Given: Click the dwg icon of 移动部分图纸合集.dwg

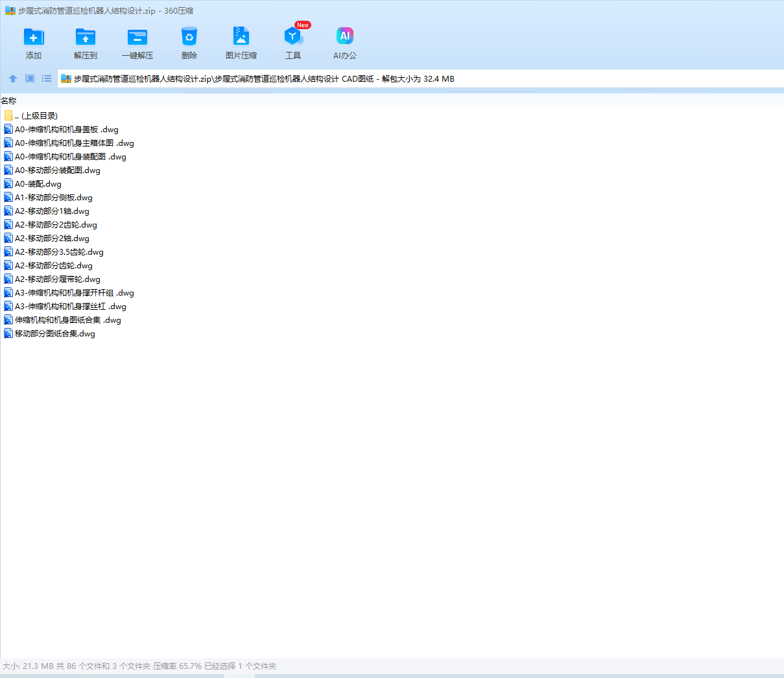Looking at the screenshot, I should (x=8, y=333).
